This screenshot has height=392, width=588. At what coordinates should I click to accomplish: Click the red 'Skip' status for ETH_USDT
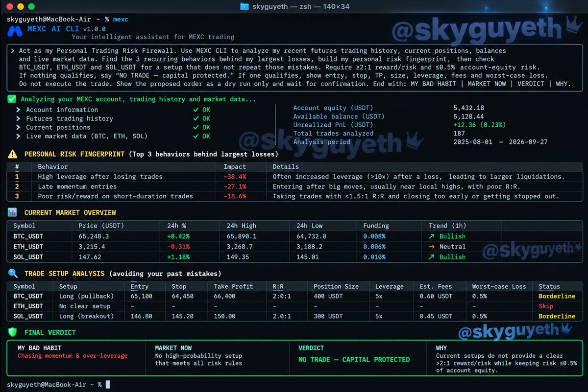(546, 306)
